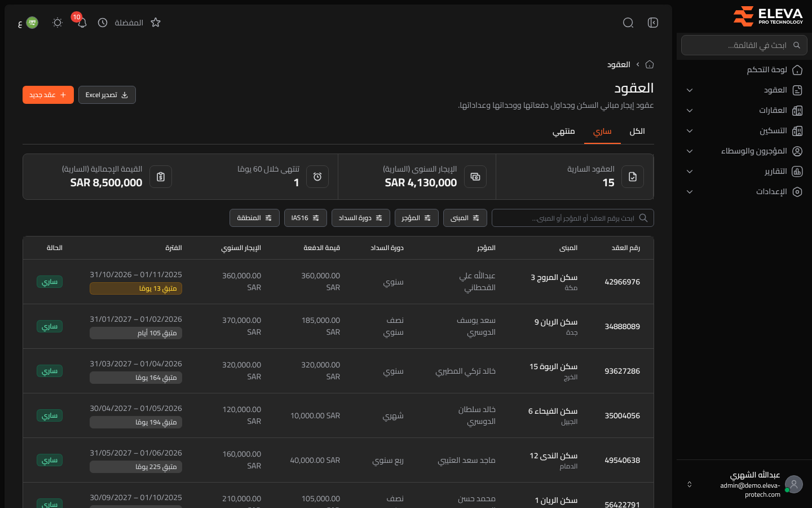Click the favorites star icon
Screen dimensions: 812x508
[x=156, y=23]
